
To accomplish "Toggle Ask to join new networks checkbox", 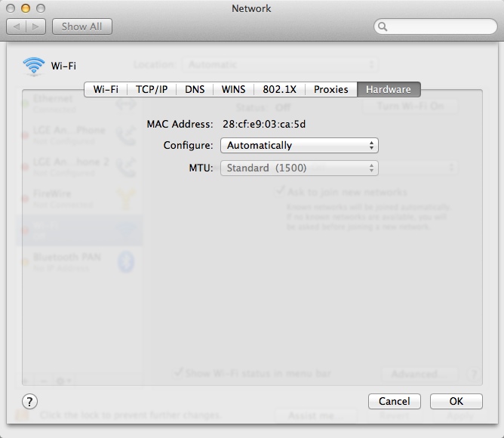I will 279,192.
